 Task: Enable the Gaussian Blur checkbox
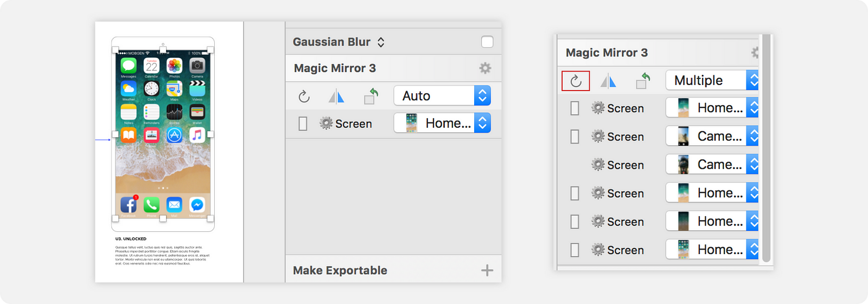(x=487, y=42)
